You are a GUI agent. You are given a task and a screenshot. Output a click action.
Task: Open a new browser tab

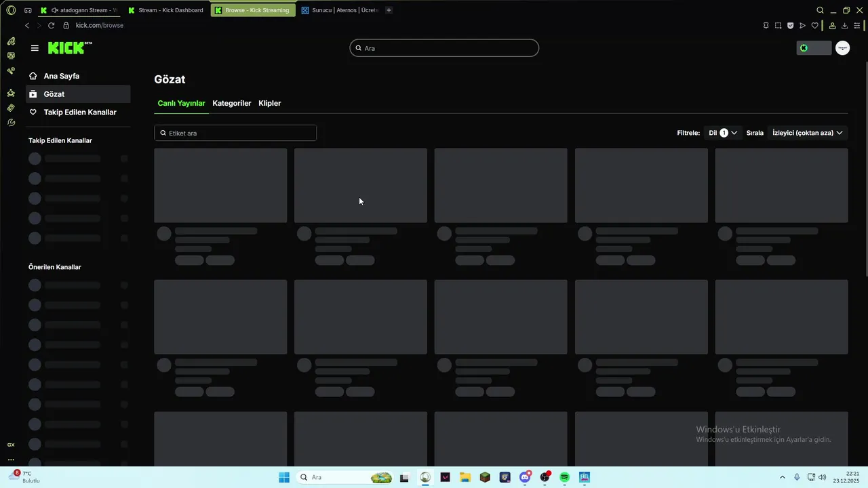click(x=389, y=10)
